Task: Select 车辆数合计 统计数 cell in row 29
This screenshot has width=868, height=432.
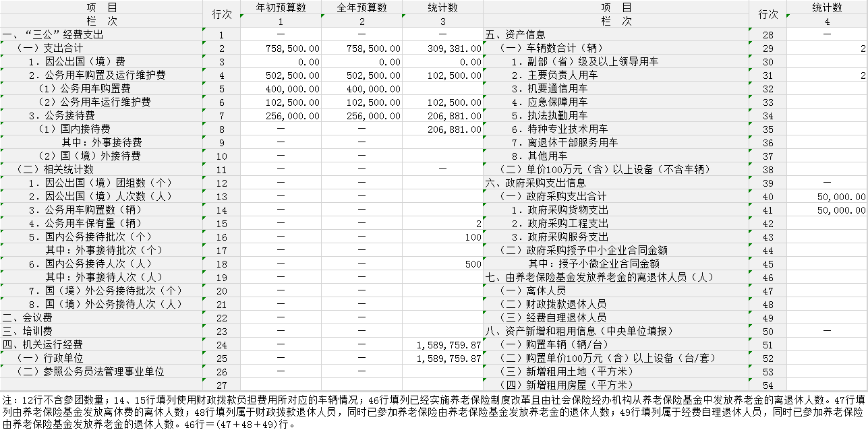Action: click(x=827, y=49)
